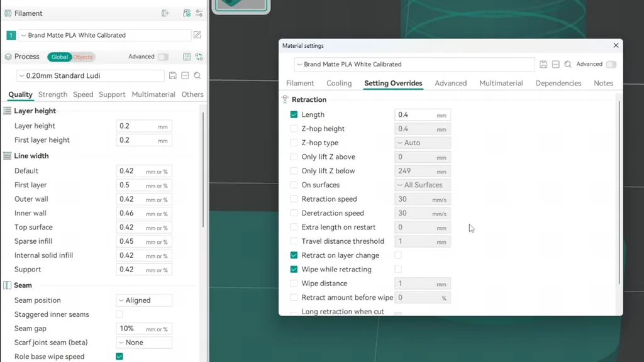
Task: Check the Staggered inner seams box
Action: point(119,314)
